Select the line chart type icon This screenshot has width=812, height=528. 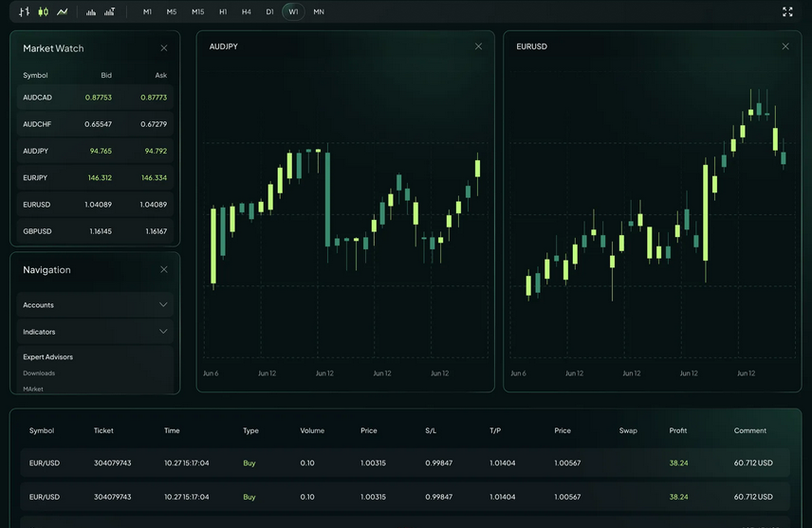[x=63, y=11]
